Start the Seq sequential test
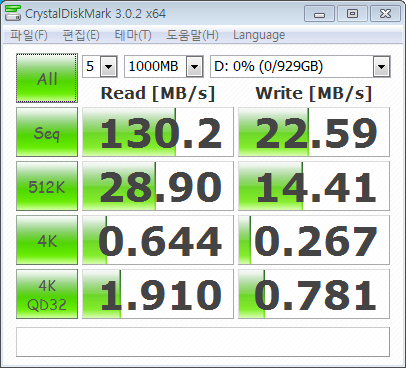The height and width of the screenshot is (368, 406). [x=47, y=132]
